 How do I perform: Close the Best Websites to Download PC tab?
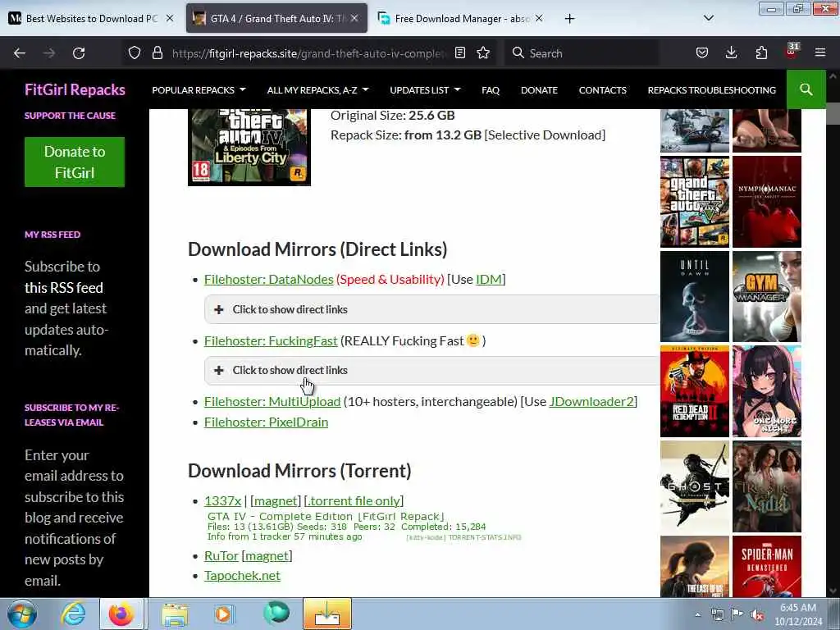pos(169,18)
